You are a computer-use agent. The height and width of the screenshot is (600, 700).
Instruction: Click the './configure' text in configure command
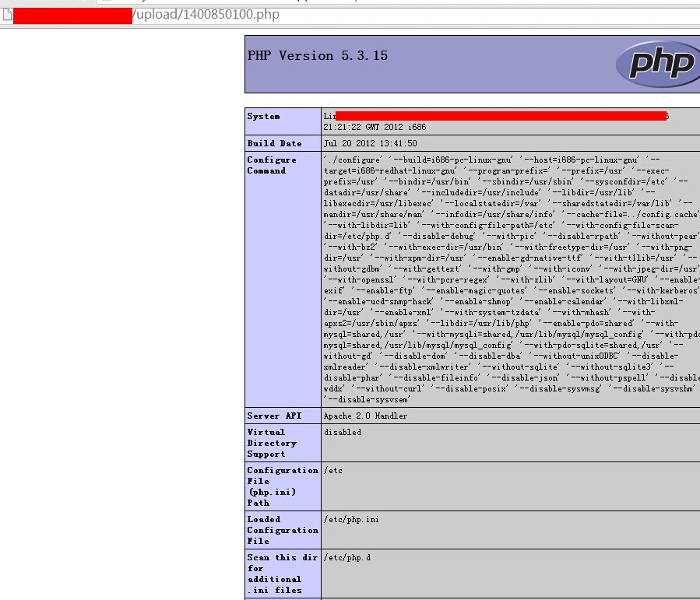point(353,160)
